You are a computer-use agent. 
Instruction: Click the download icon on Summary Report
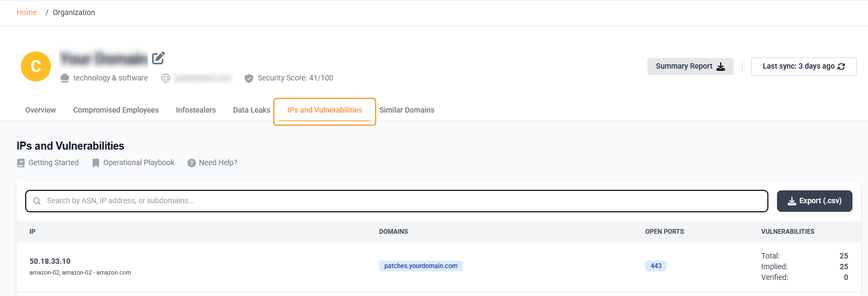point(721,66)
